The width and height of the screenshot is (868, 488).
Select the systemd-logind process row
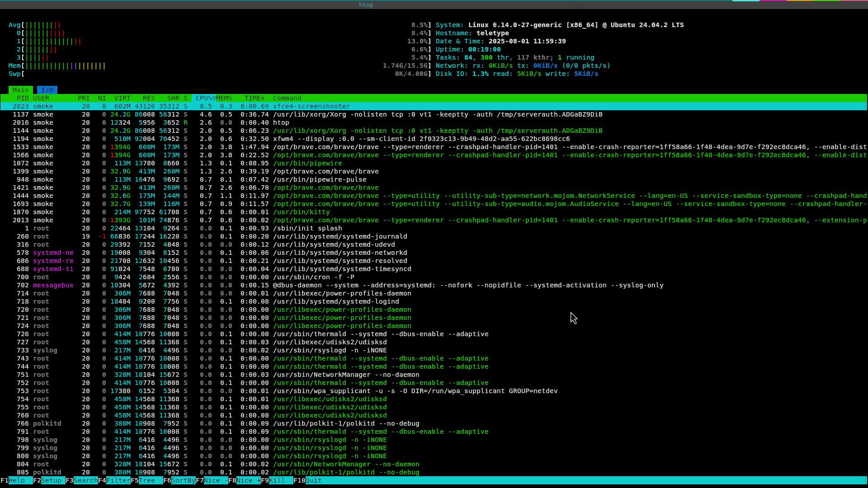[x=434, y=301]
